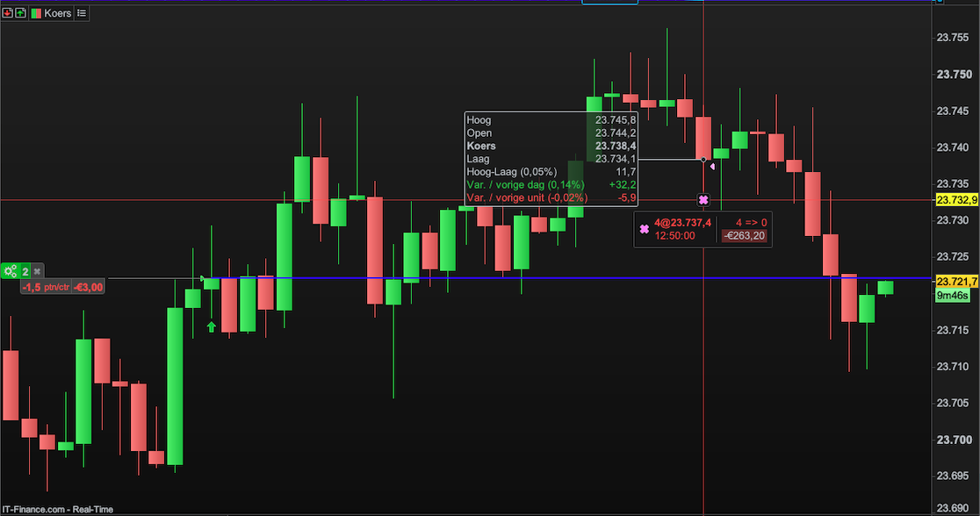Click the Hoog-Laag (0,05%) tooltip row

551,172
